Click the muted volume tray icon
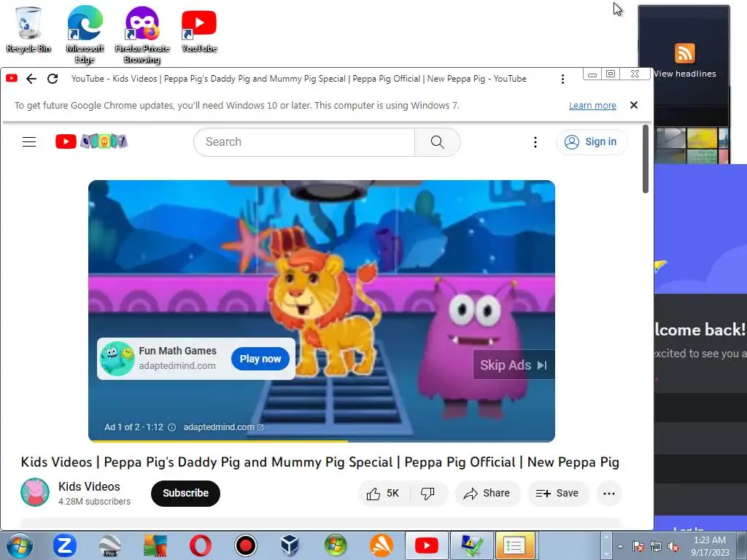 pyautogui.click(x=673, y=547)
